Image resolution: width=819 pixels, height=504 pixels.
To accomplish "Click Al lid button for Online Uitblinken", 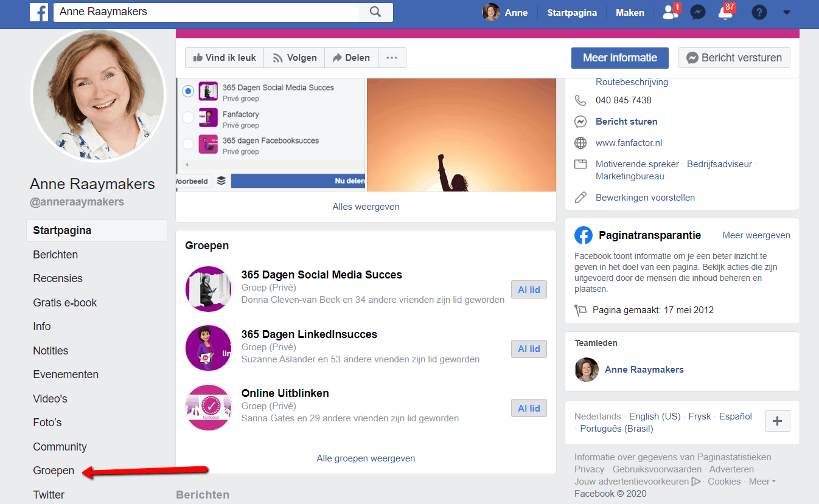I will tap(529, 409).
